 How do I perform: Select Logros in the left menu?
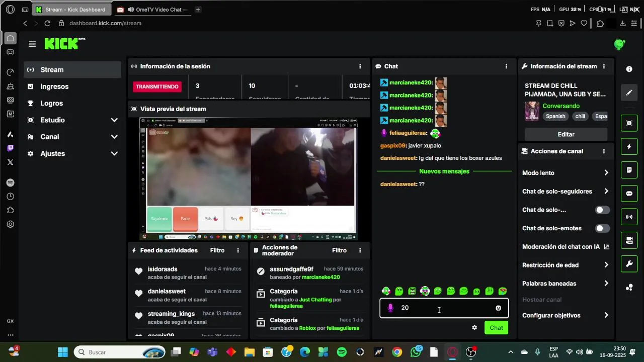coord(72,103)
